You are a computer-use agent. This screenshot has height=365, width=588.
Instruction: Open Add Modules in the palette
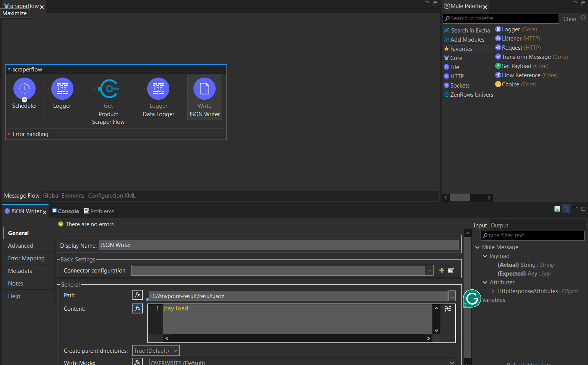point(464,40)
